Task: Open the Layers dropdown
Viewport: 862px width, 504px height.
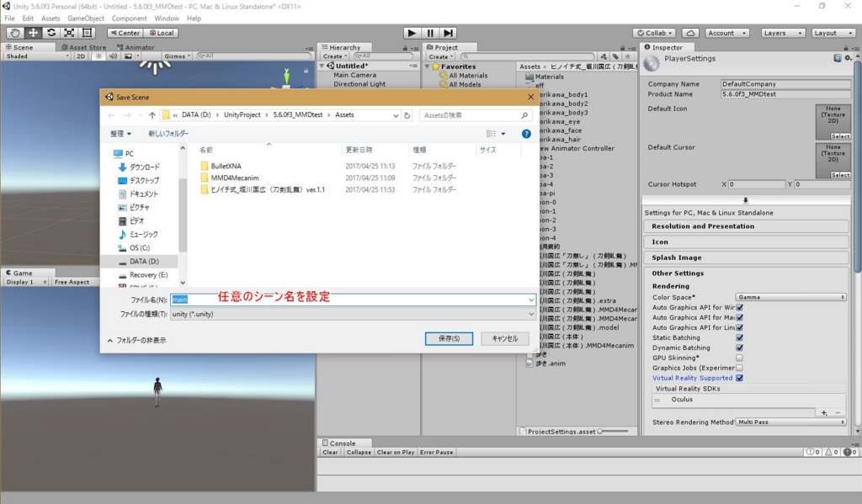Action: [x=783, y=33]
